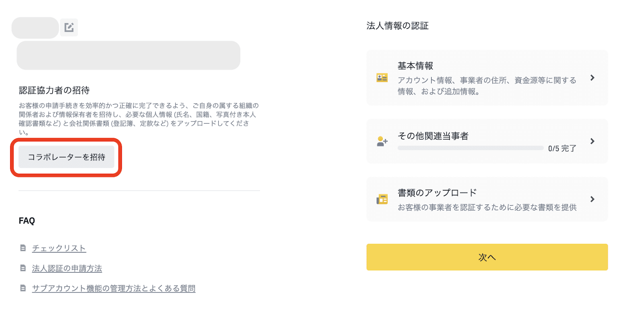Viewport: 644px width, 324px height.
Task: Open the チェックリスト FAQ link
Action: coord(59,248)
